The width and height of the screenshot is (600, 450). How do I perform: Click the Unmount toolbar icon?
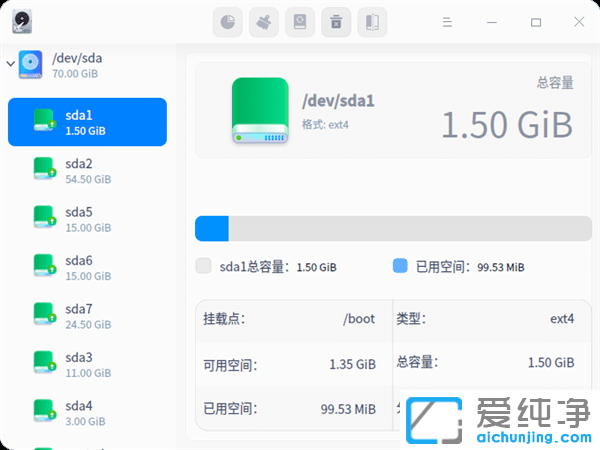[x=336, y=22]
